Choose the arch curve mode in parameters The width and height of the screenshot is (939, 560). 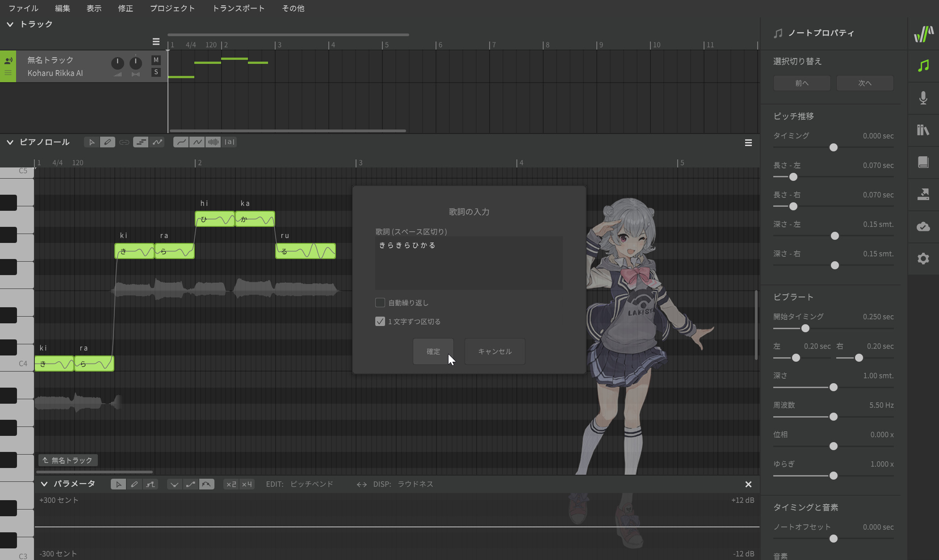click(206, 485)
